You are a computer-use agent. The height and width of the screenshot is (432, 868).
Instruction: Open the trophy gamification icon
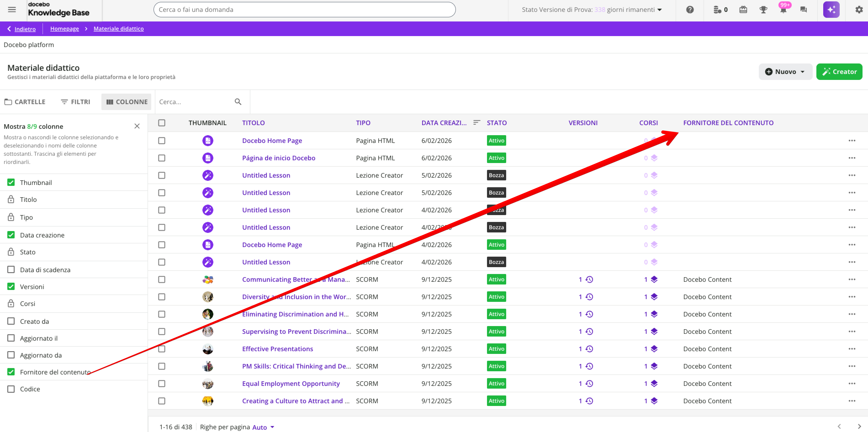click(x=763, y=9)
